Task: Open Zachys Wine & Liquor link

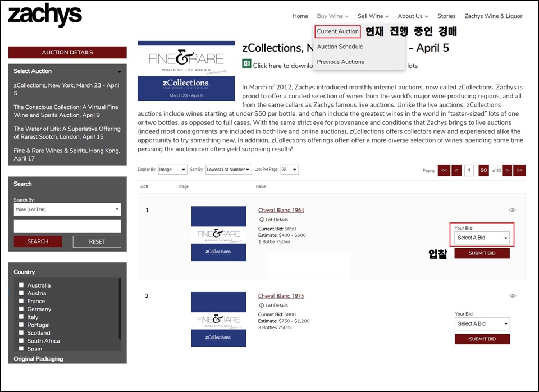Action: coord(494,16)
